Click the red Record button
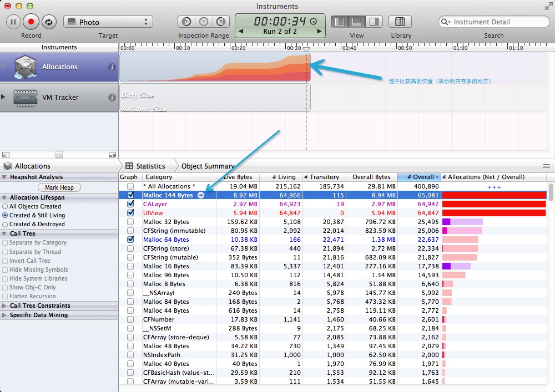Screen dimensions: 555x392 (31, 22)
